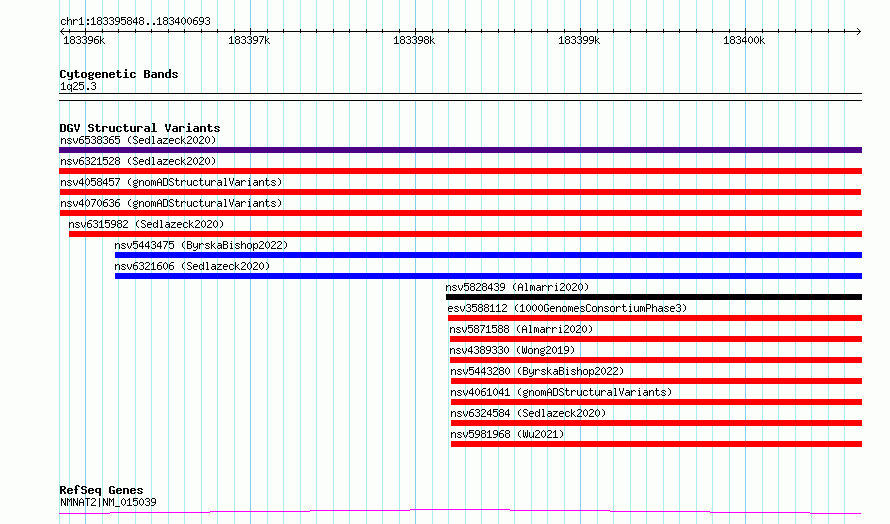Select nsv4070636 (gnomADStructuralVariants) label
The height and width of the screenshot is (524, 890).
(171, 203)
